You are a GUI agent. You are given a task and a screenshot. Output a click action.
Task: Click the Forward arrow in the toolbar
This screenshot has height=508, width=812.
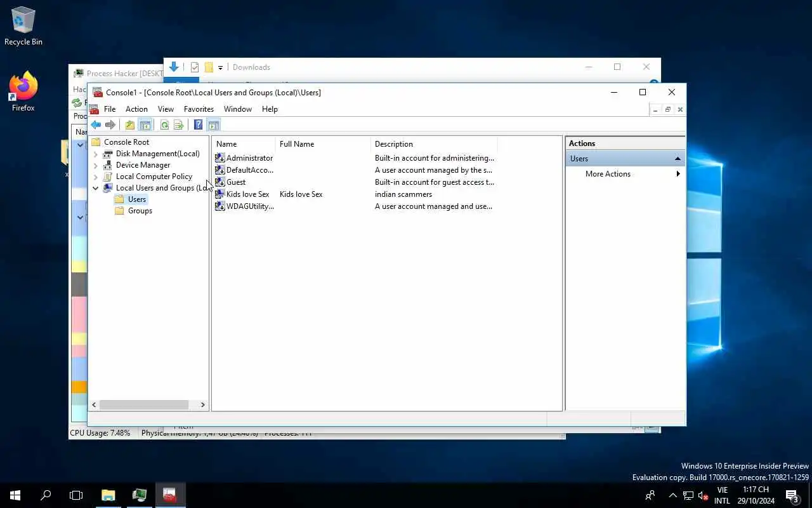(110, 125)
